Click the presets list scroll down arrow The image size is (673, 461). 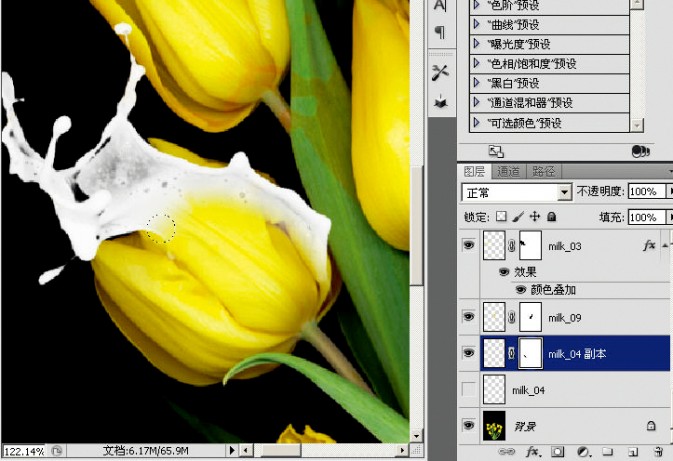click(637, 125)
